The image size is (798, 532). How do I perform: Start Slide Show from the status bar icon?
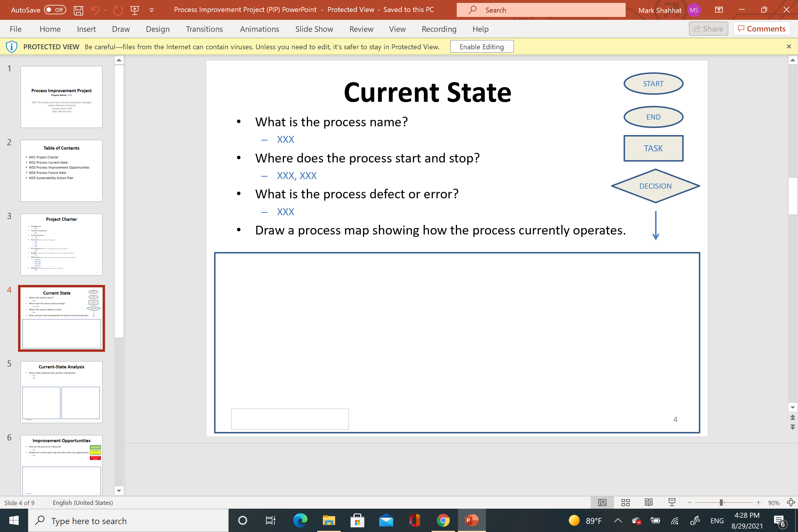[x=672, y=503]
